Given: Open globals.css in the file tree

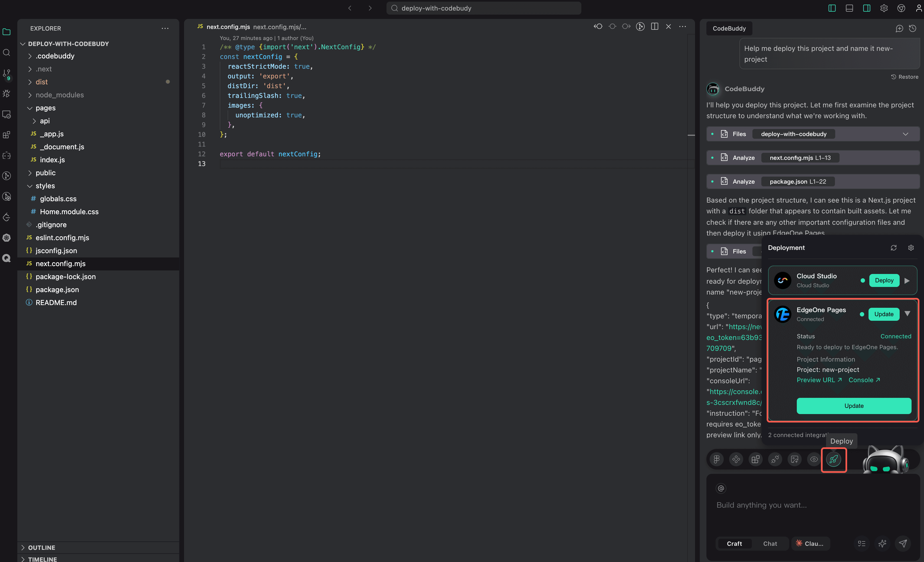Looking at the screenshot, I should pos(58,199).
